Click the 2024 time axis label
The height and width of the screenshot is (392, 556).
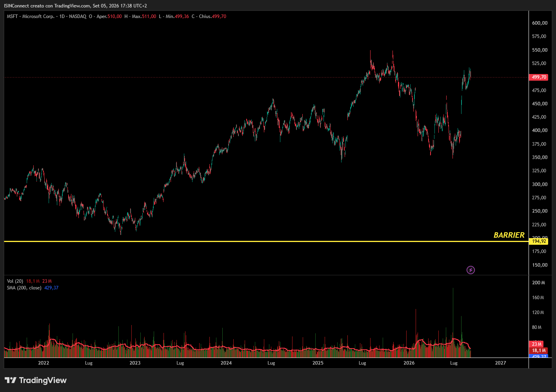point(226,363)
